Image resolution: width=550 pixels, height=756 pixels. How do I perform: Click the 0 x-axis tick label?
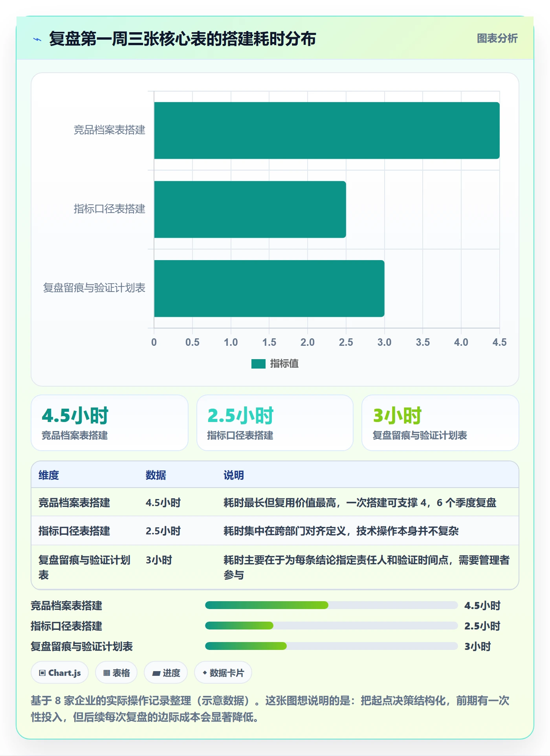(x=154, y=342)
